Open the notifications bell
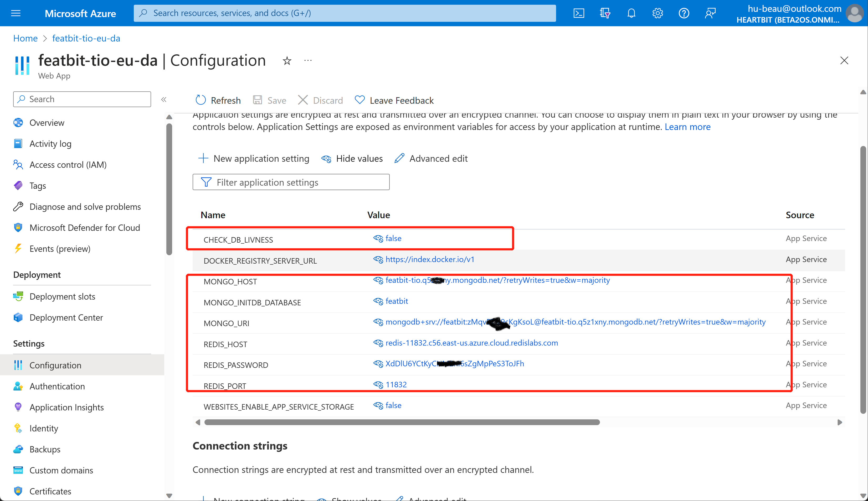Screen dimensions: 868x501 pyautogui.click(x=631, y=13)
